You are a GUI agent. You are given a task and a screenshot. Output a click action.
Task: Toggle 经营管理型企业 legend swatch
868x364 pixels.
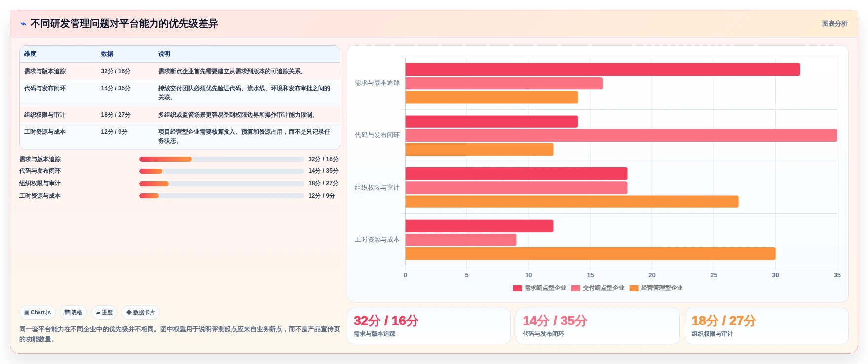(x=634, y=288)
